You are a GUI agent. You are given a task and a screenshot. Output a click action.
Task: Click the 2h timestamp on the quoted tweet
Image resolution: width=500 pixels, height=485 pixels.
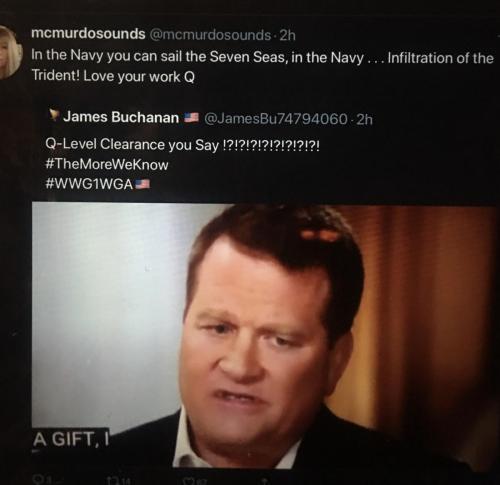click(x=364, y=119)
